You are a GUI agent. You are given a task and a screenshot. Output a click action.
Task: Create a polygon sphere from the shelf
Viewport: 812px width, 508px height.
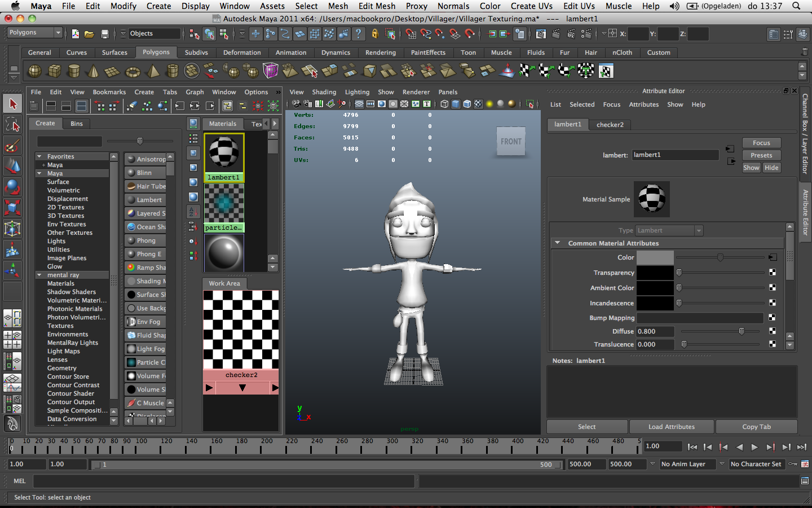coord(35,71)
